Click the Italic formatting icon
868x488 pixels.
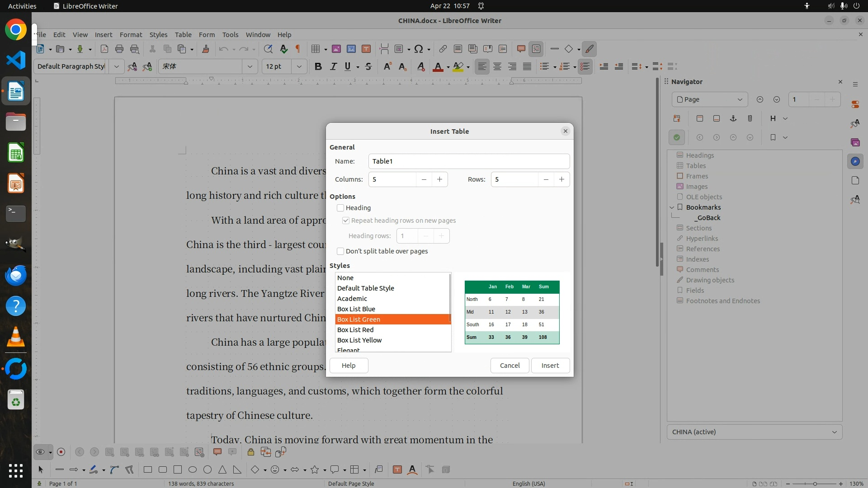click(x=333, y=66)
